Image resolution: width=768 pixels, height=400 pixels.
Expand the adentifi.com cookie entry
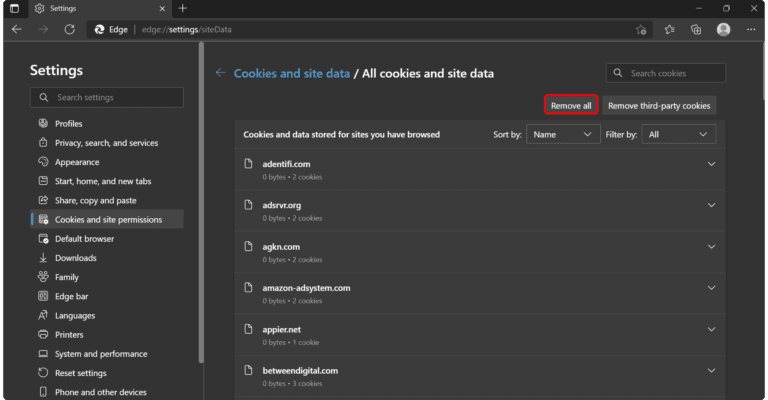tap(712, 164)
